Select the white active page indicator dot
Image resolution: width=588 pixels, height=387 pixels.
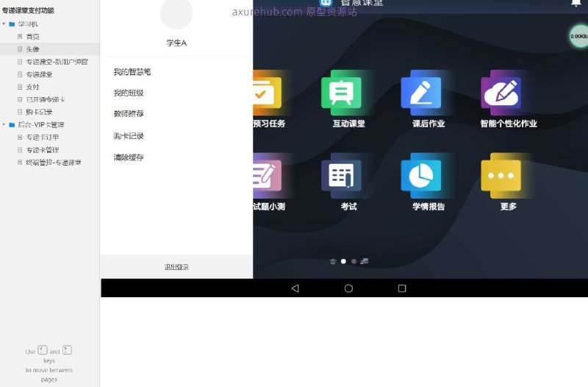tap(343, 261)
